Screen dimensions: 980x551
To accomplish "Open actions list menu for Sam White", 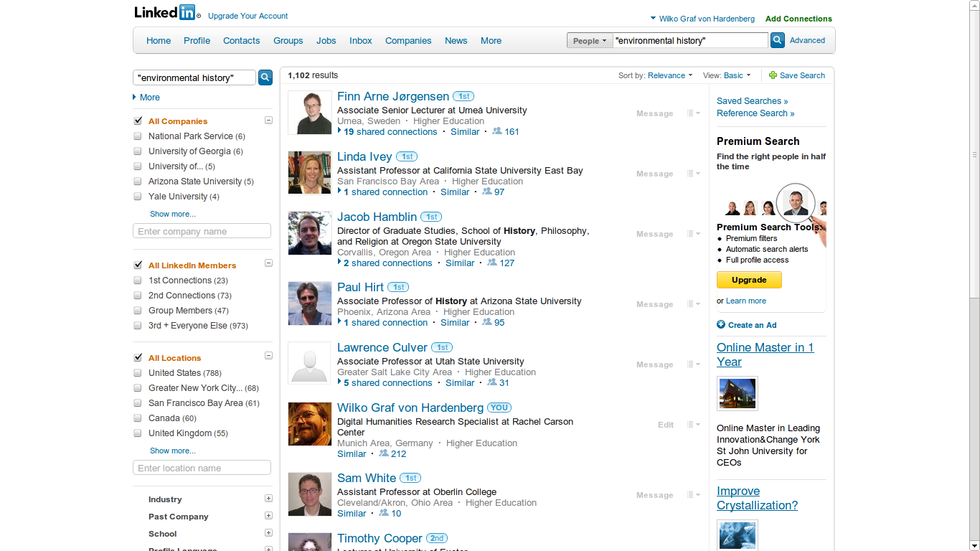I will 693,495.
